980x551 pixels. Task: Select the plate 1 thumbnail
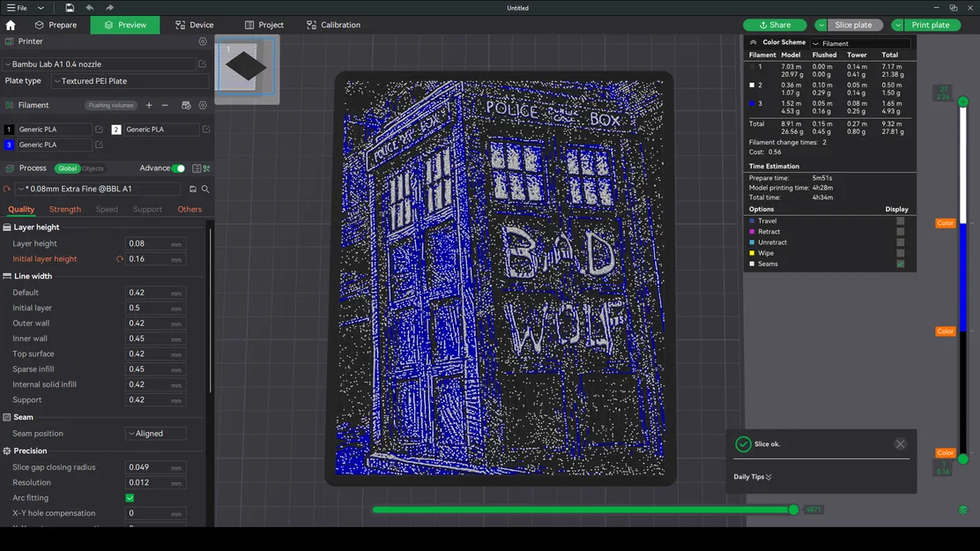point(246,66)
